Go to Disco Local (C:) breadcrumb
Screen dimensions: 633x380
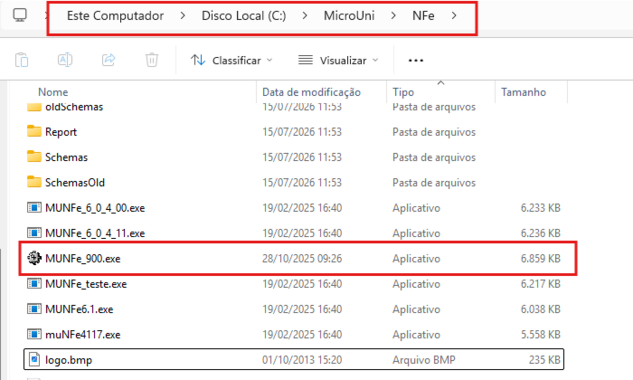coord(244,16)
